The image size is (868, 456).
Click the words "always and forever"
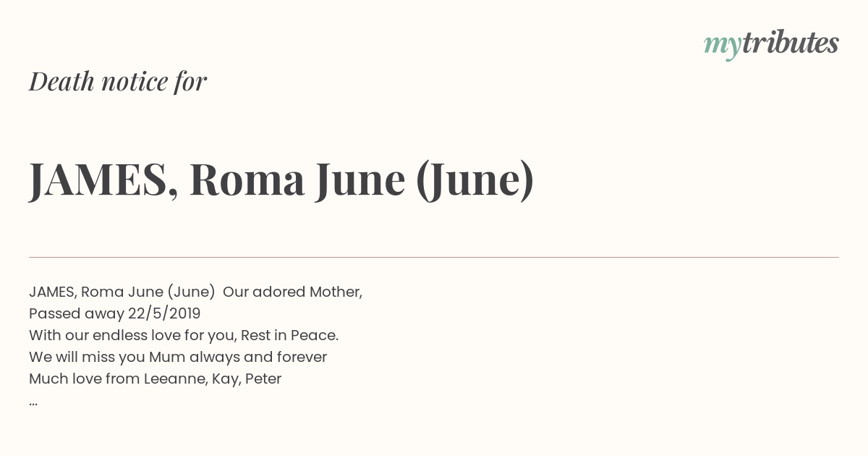pos(258,357)
